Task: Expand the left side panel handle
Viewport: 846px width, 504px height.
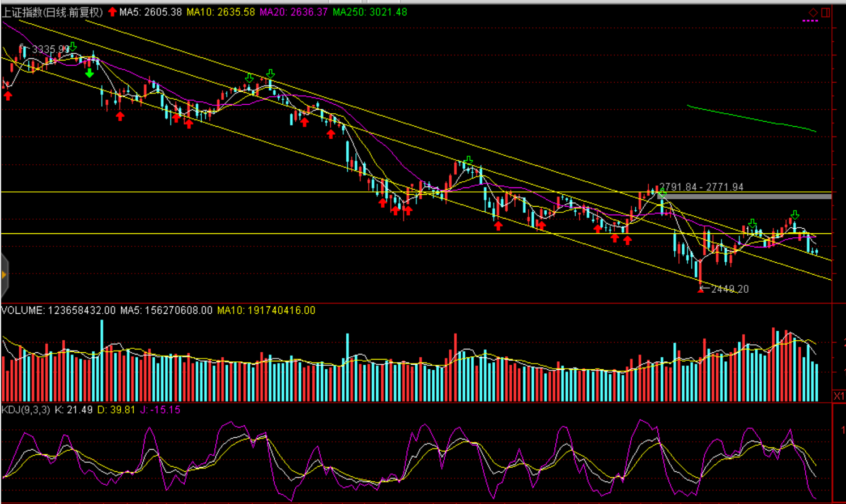Action: pos(4,275)
